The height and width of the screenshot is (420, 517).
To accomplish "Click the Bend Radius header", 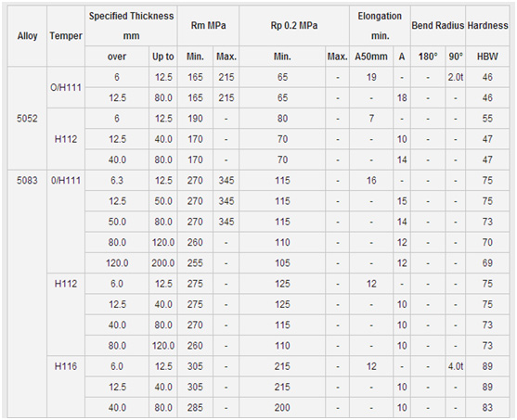I will (x=438, y=25).
